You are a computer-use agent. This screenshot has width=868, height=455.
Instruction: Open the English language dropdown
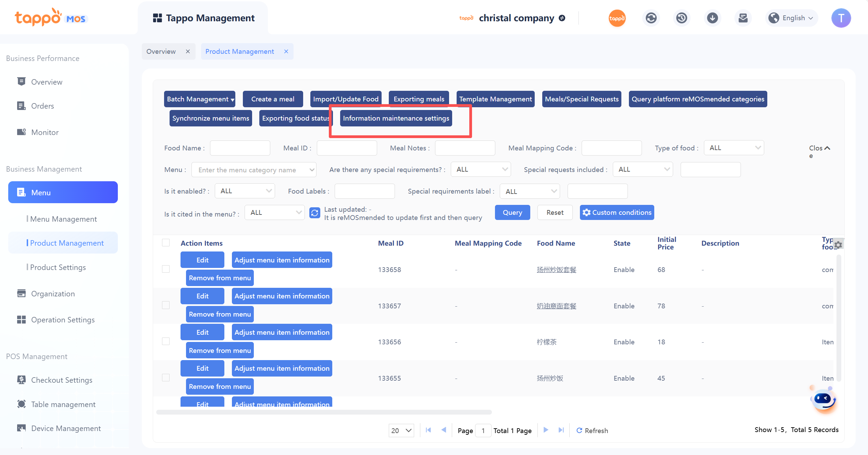[791, 18]
